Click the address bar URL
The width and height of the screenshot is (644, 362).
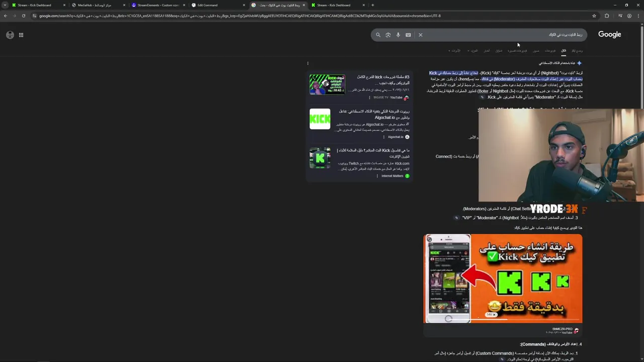[x=239, y=16]
